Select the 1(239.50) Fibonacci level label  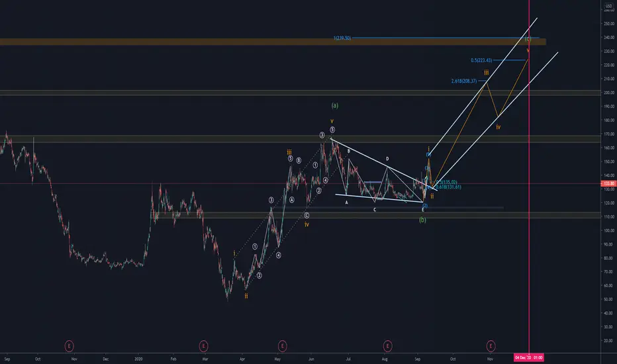click(x=342, y=38)
